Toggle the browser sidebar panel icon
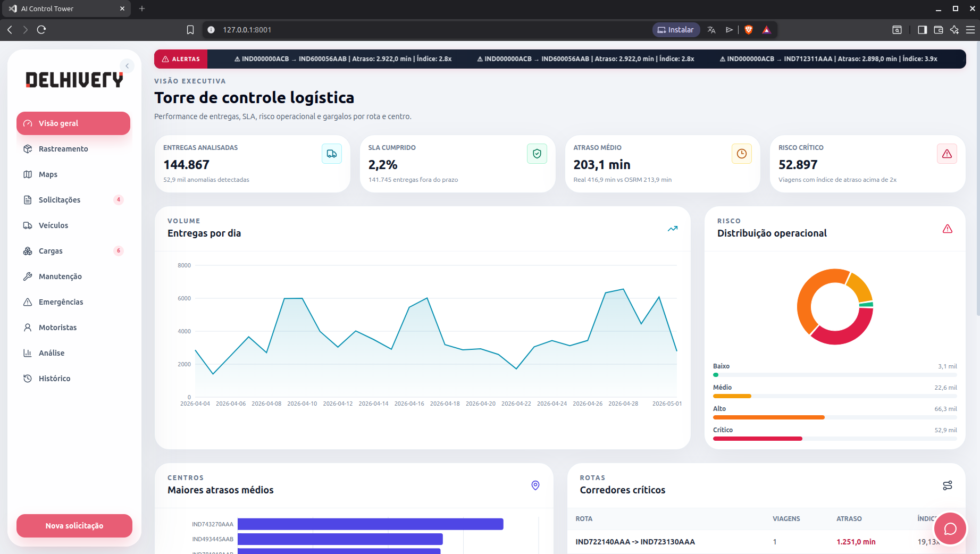 click(923, 30)
